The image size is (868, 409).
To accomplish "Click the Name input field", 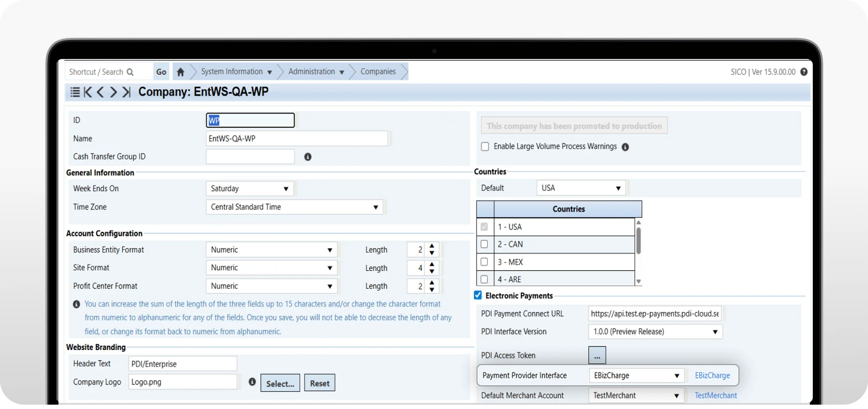I will pyautogui.click(x=297, y=139).
